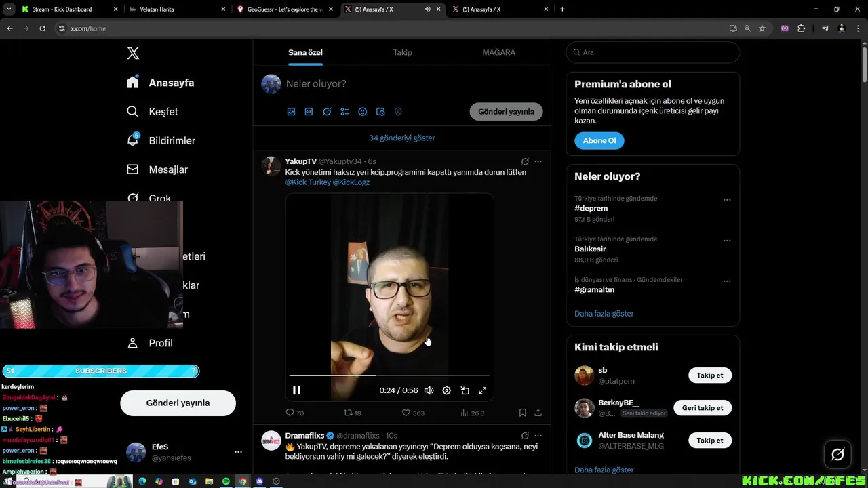Screen dimensions: 868x488
Task: Open emoji picker in composer
Action: pos(363,112)
